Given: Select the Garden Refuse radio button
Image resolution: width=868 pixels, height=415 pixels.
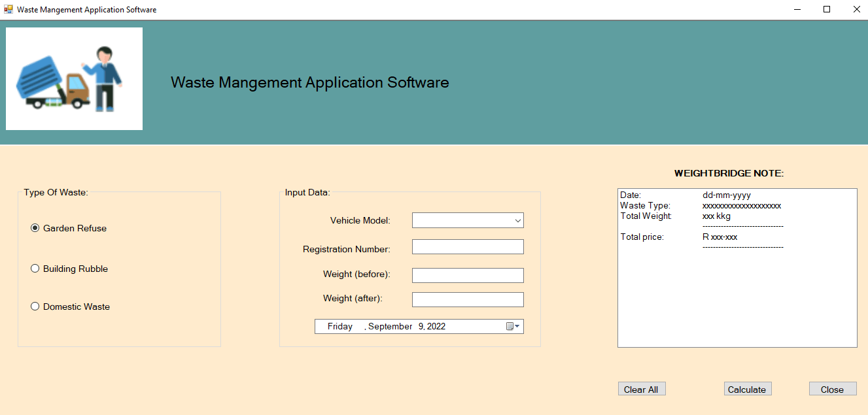Looking at the screenshot, I should click(x=35, y=227).
